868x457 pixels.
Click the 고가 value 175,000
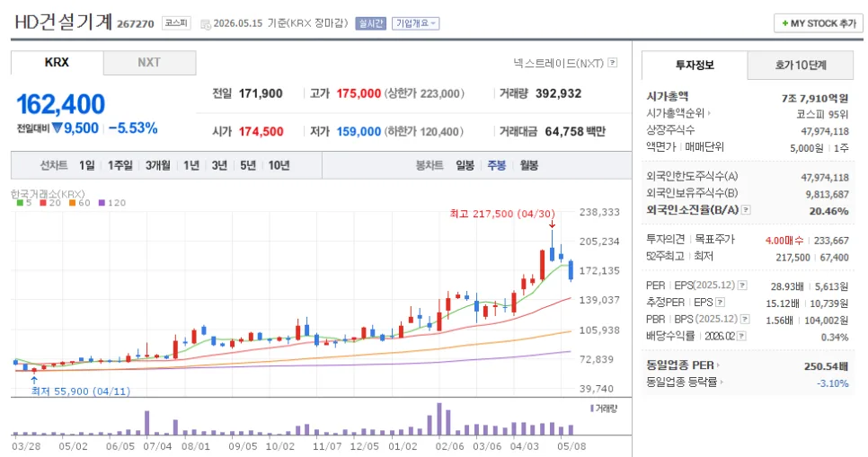click(x=359, y=93)
